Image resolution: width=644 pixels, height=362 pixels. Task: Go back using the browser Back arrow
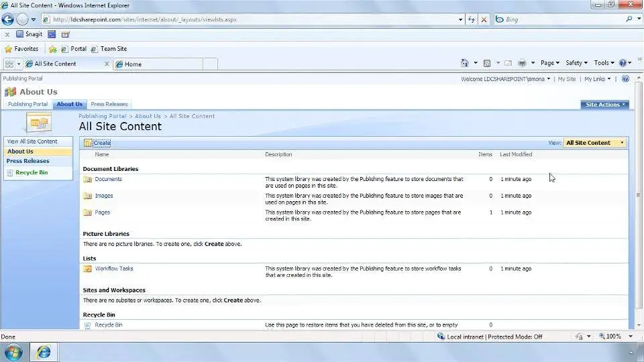click(x=8, y=19)
